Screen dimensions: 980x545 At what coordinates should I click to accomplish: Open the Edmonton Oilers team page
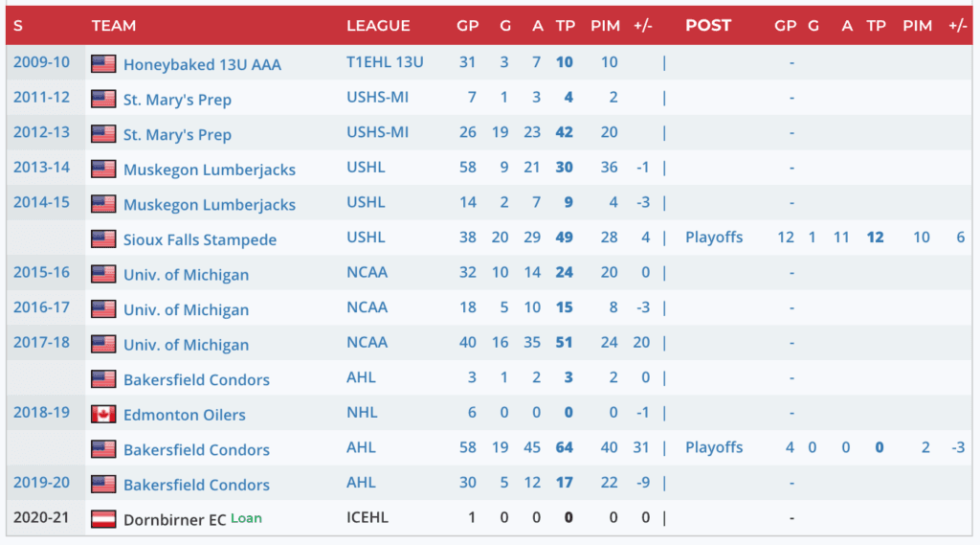184,415
